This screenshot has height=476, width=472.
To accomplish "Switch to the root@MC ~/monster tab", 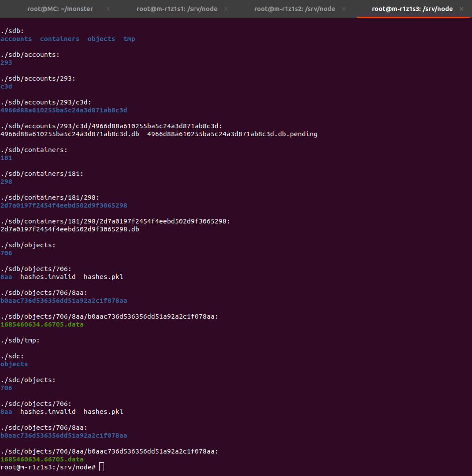I will tap(60, 9).
